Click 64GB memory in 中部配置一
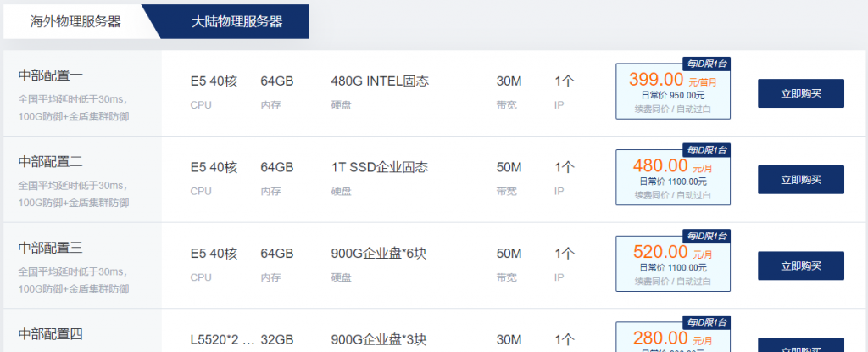 277,81
